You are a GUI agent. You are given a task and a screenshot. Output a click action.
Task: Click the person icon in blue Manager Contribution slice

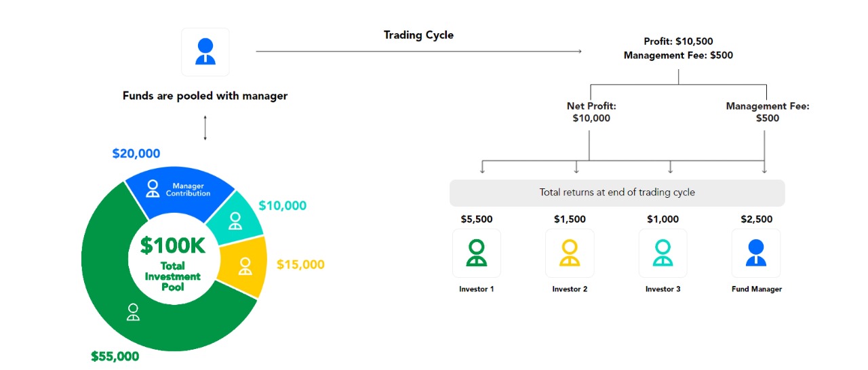(153, 188)
